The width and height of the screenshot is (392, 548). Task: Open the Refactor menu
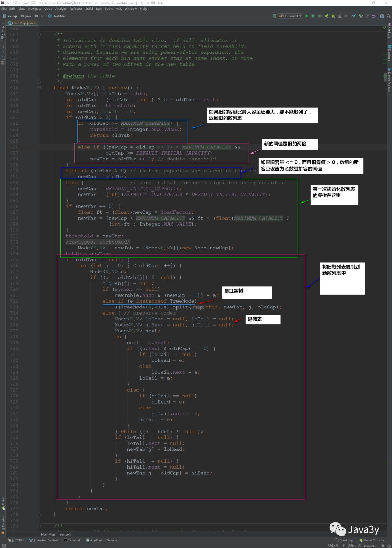point(76,9)
